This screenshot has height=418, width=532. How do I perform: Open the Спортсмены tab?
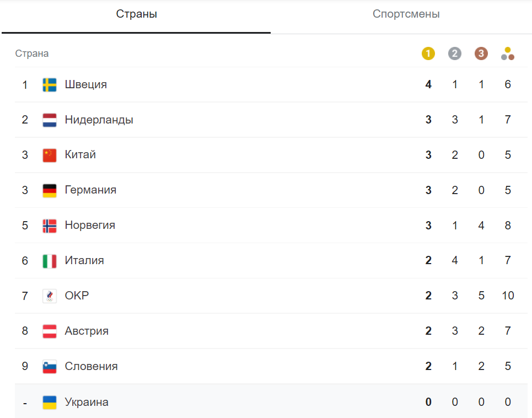[406, 15]
